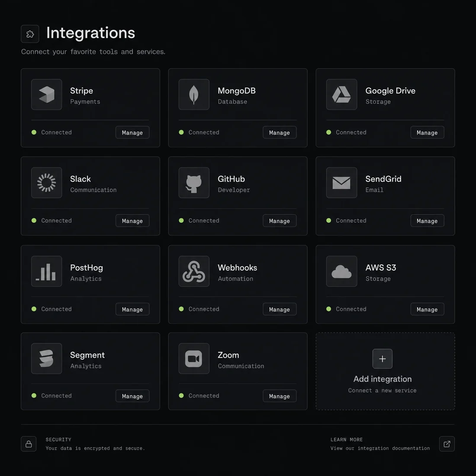Screen dimensions: 476x476
Task: Click the Add integration label
Action: click(x=383, y=379)
